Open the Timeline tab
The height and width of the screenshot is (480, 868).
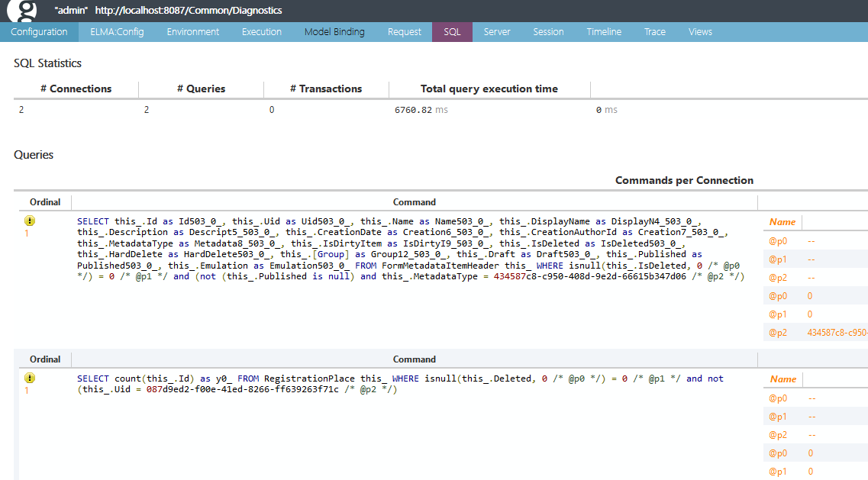(x=604, y=32)
